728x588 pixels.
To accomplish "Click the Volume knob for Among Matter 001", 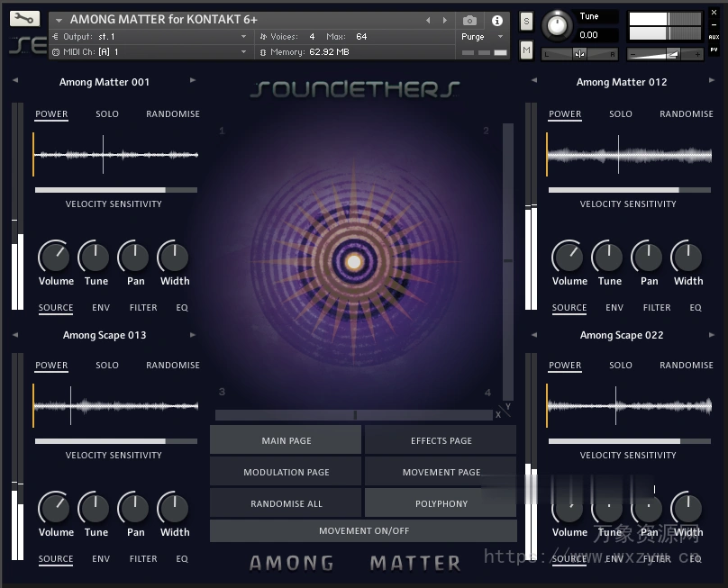I will pyautogui.click(x=54, y=257).
